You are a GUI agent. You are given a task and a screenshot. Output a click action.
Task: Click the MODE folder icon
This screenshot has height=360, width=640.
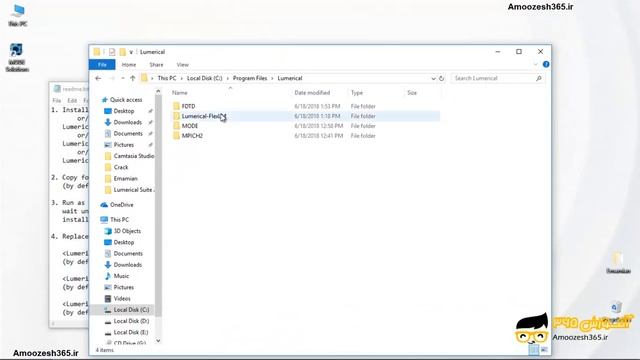176,126
